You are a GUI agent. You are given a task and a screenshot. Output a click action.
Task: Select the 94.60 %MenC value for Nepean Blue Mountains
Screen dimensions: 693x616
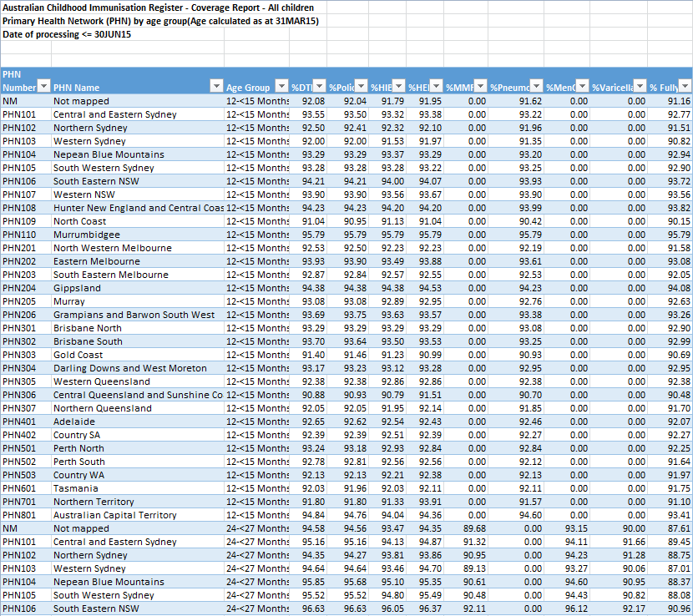tap(567, 582)
